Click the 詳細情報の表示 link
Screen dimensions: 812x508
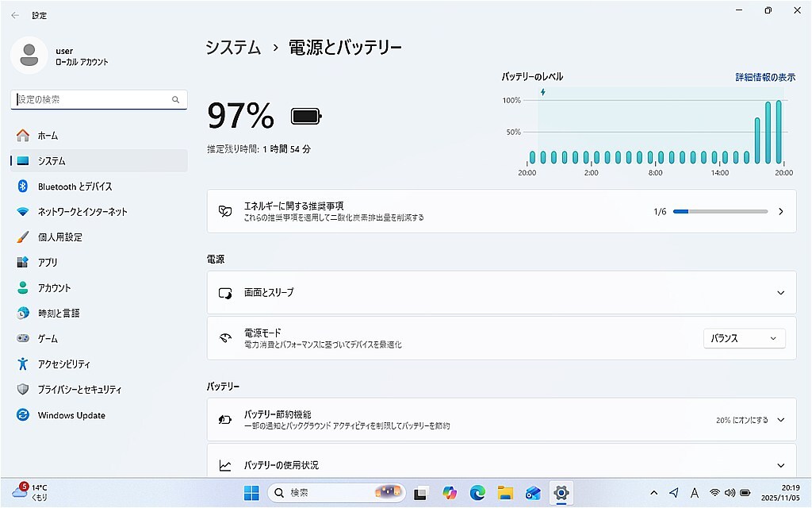[x=764, y=77]
